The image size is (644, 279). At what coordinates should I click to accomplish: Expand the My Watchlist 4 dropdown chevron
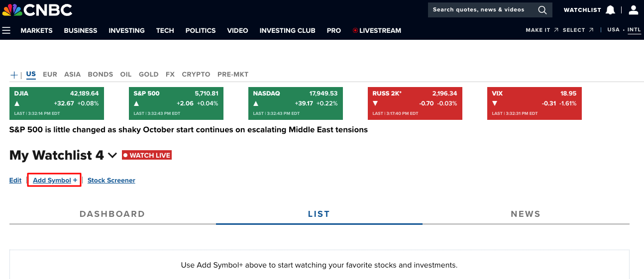coord(112,155)
